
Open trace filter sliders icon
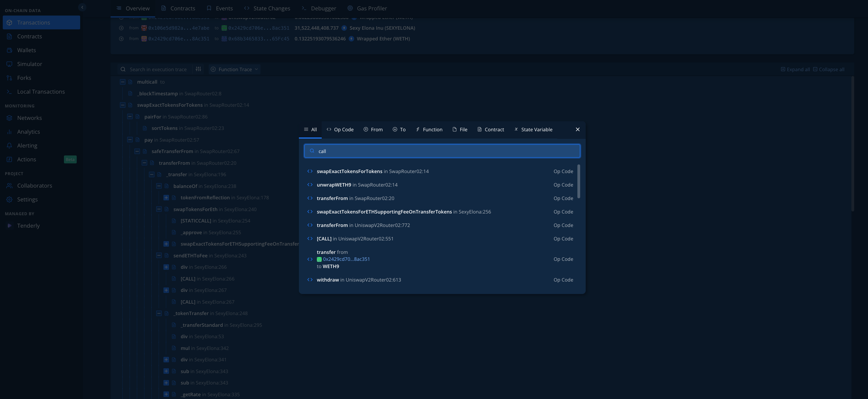(x=198, y=69)
